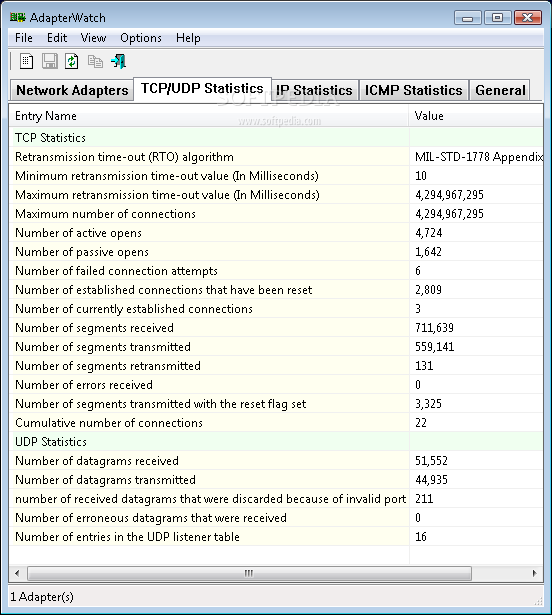Select segments transmitted with reset flag set row

(x=276, y=404)
